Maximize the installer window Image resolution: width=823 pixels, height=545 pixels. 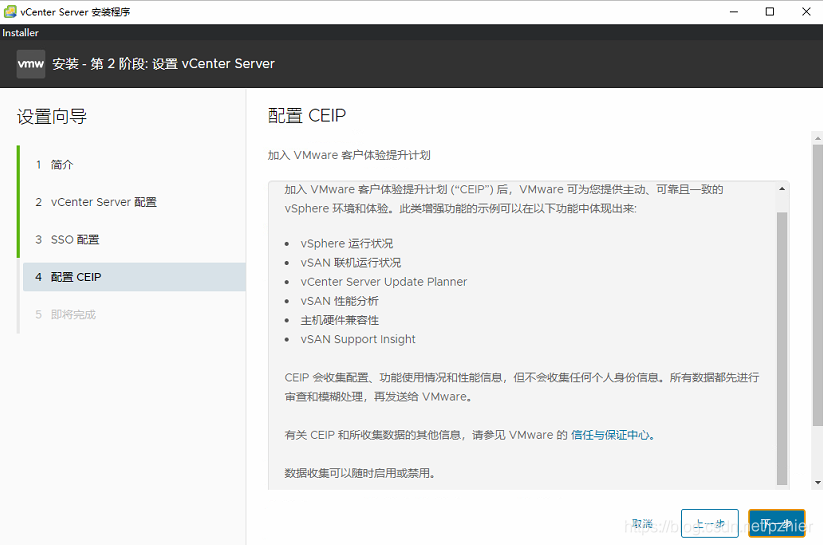tap(769, 12)
